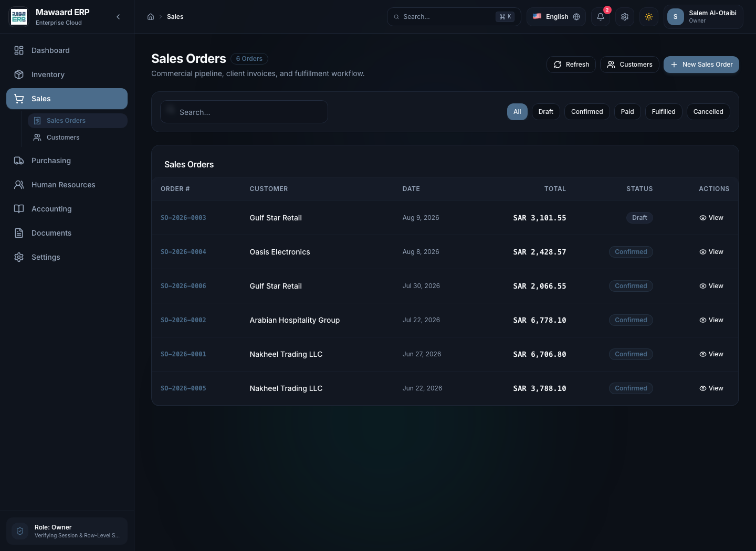The width and height of the screenshot is (756, 551).
Task: Click the Draft status badge
Action: click(x=639, y=218)
